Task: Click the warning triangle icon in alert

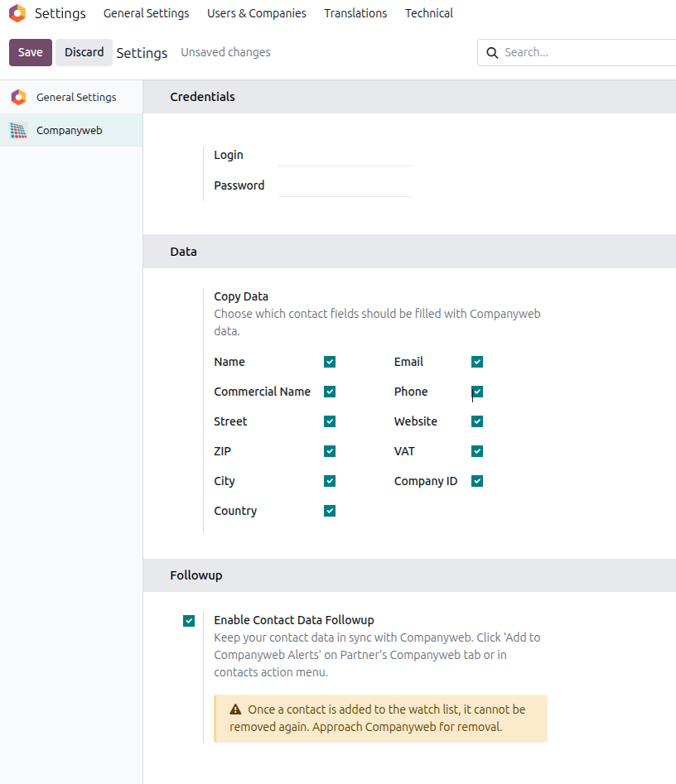Action: [x=235, y=709]
